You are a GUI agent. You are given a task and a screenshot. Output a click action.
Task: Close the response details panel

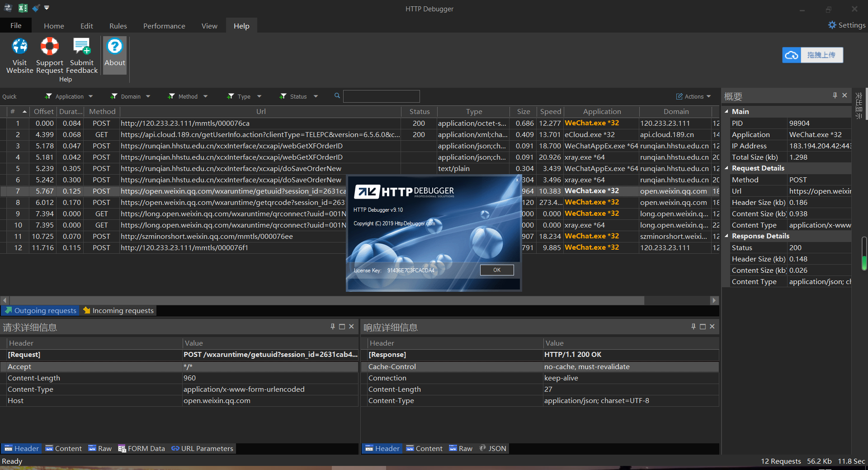click(x=712, y=327)
